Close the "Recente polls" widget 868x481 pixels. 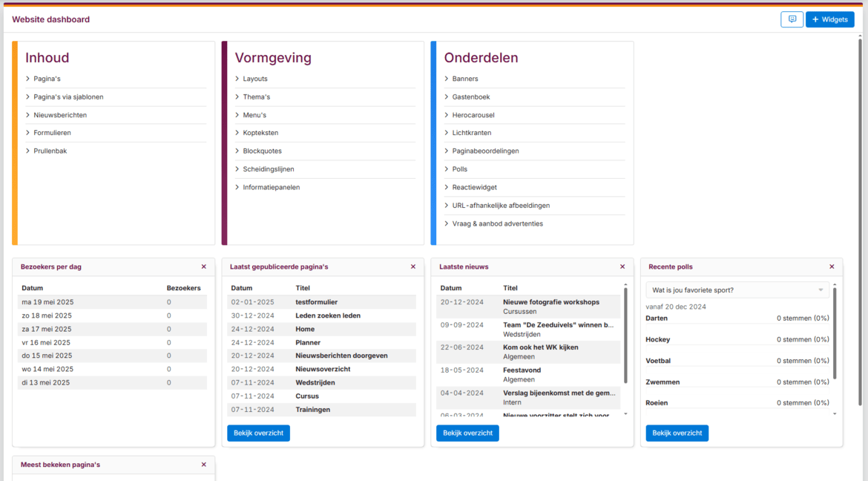(832, 266)
